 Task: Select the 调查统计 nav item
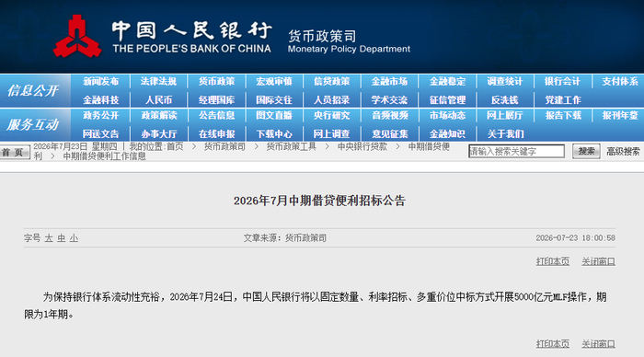coord(505,81)
